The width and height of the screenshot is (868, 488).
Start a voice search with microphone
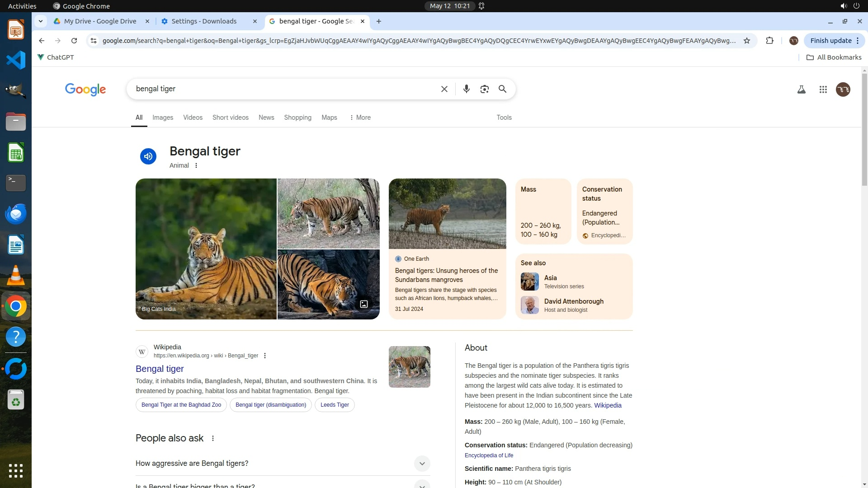coord(466,89)
